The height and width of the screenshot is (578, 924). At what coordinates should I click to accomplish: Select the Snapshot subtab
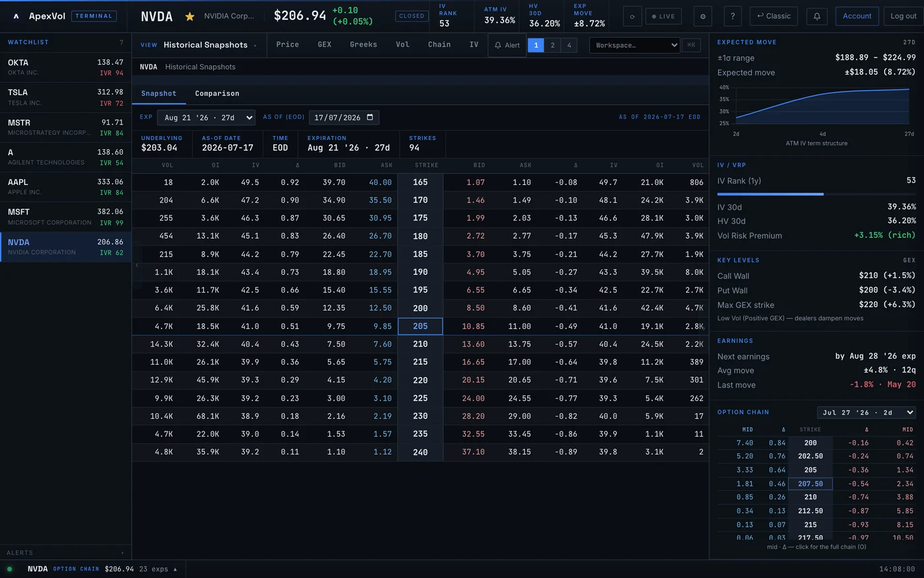(x=159, y=94)
